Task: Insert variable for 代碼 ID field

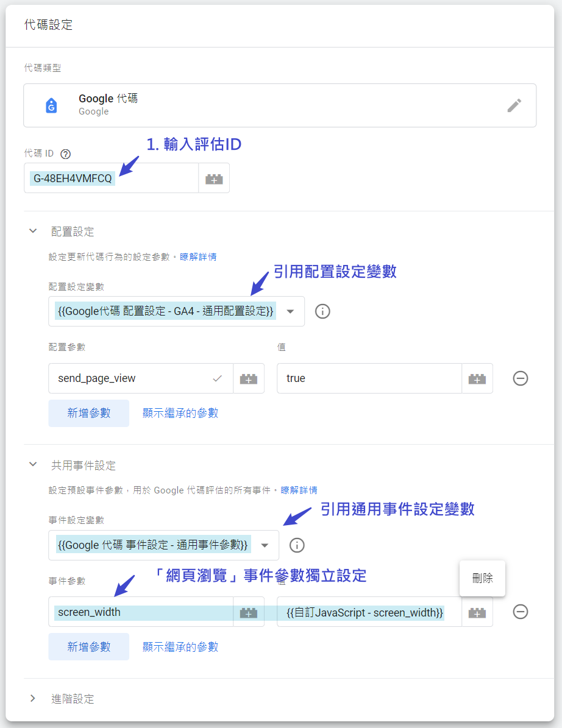Action: [x=214, y=178]
